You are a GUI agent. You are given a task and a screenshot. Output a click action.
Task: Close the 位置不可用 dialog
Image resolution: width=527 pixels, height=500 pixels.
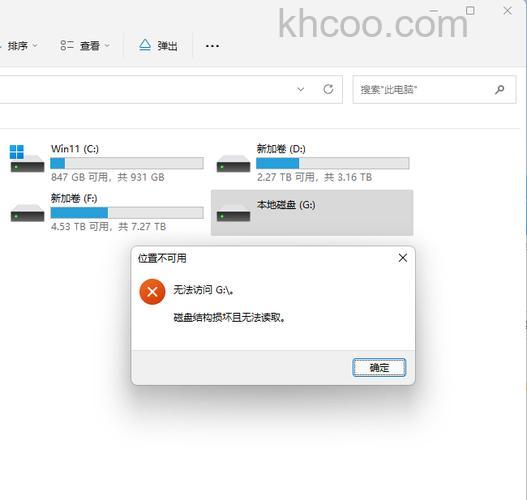pyautogui.click(x=403, y=258)
